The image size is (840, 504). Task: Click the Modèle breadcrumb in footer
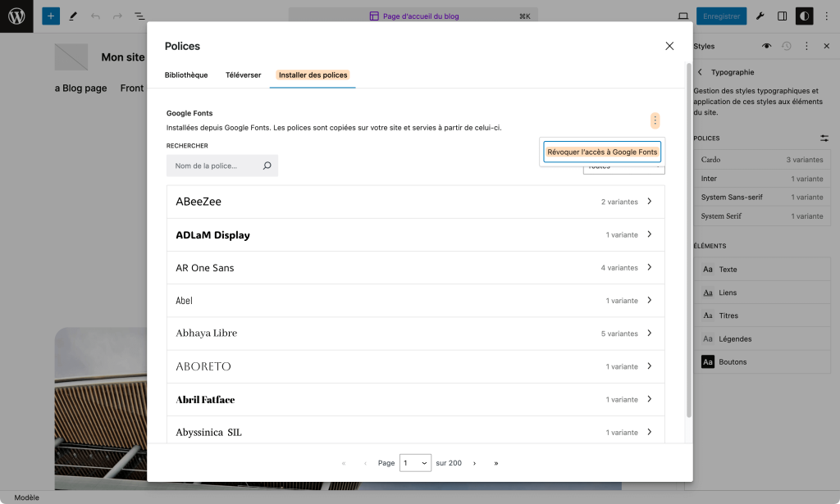pyautogui.click(x=27, y=497)
